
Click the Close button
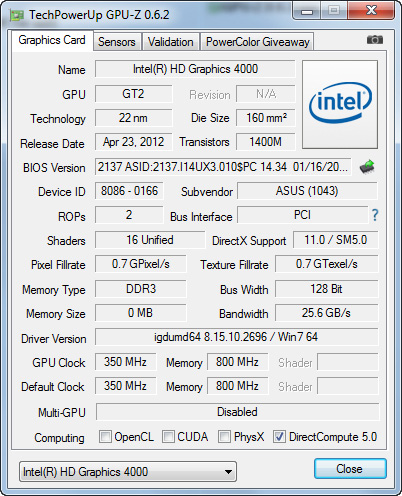coord(350,469)
